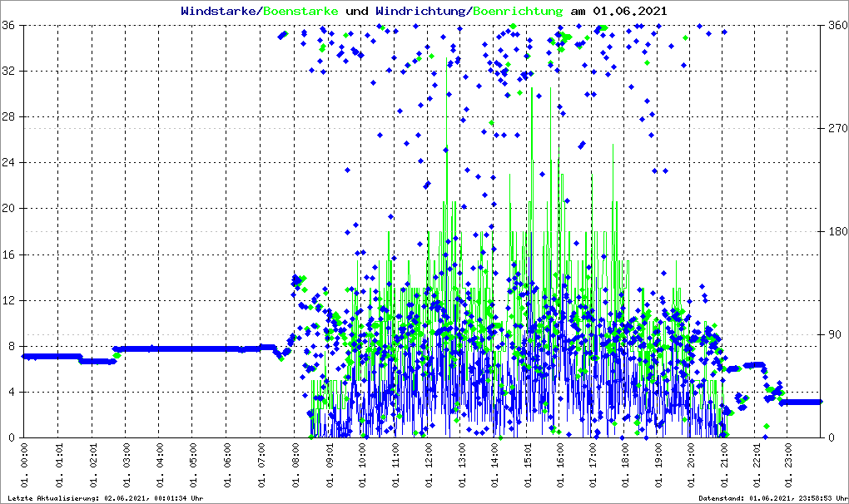Select the "01. 22:01" time axis label
Image resolution: width=849 pixels, height=504 pixels.
coord(757,465)
